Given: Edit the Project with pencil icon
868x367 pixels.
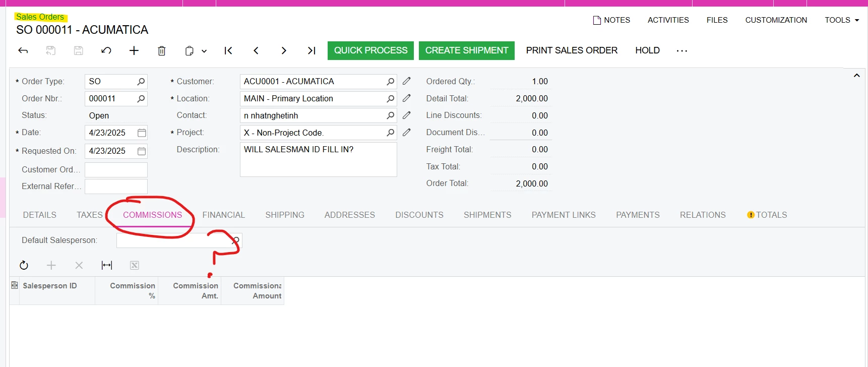Looking at the screenshot, I should 407,133.
